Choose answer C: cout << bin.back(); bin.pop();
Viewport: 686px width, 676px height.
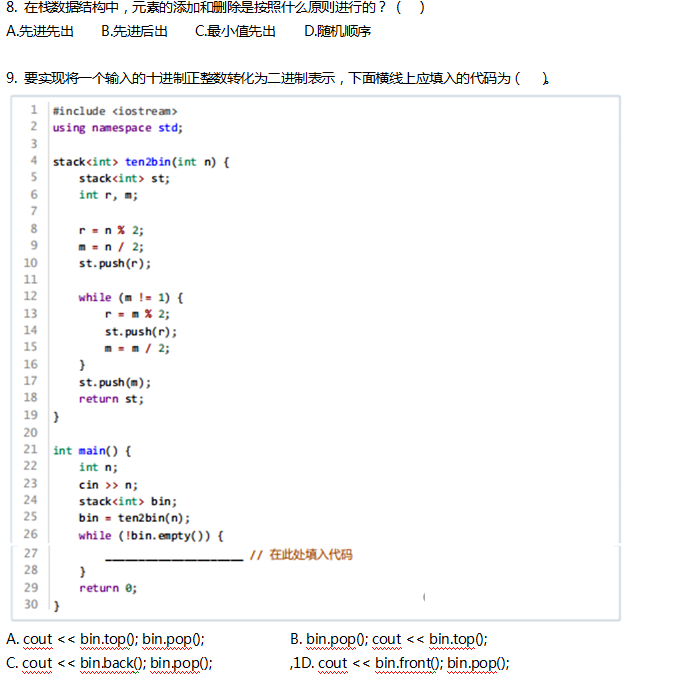pos(109,662)
